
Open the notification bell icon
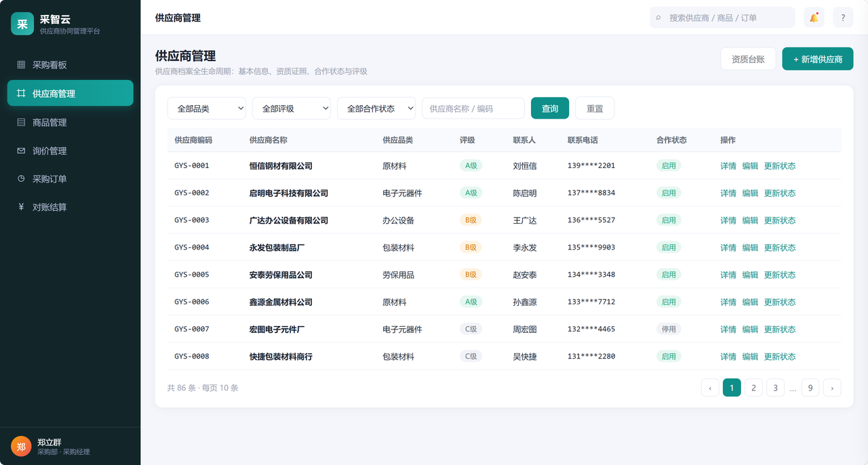coord(814,18)
